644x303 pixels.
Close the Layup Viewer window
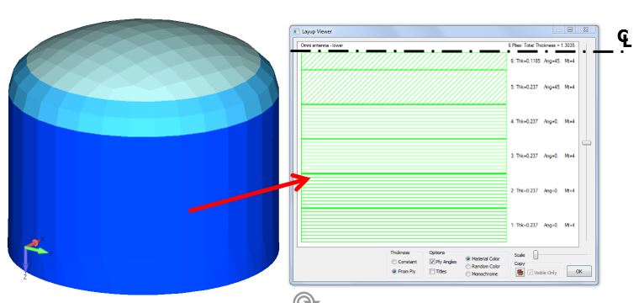tap(586, 30)
